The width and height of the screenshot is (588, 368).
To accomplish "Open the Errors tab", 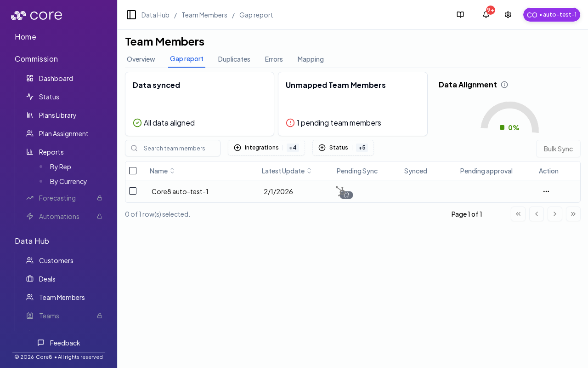I will [274, 59].
